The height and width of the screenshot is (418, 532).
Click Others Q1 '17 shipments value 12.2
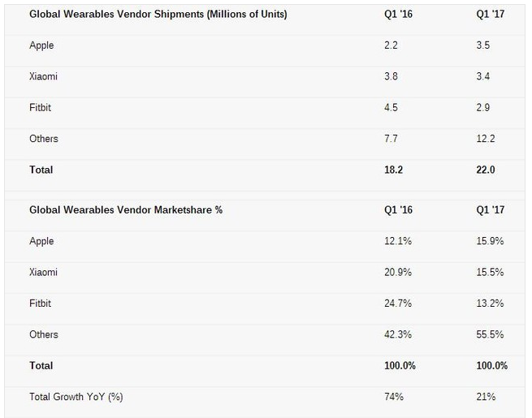point(486,139)
